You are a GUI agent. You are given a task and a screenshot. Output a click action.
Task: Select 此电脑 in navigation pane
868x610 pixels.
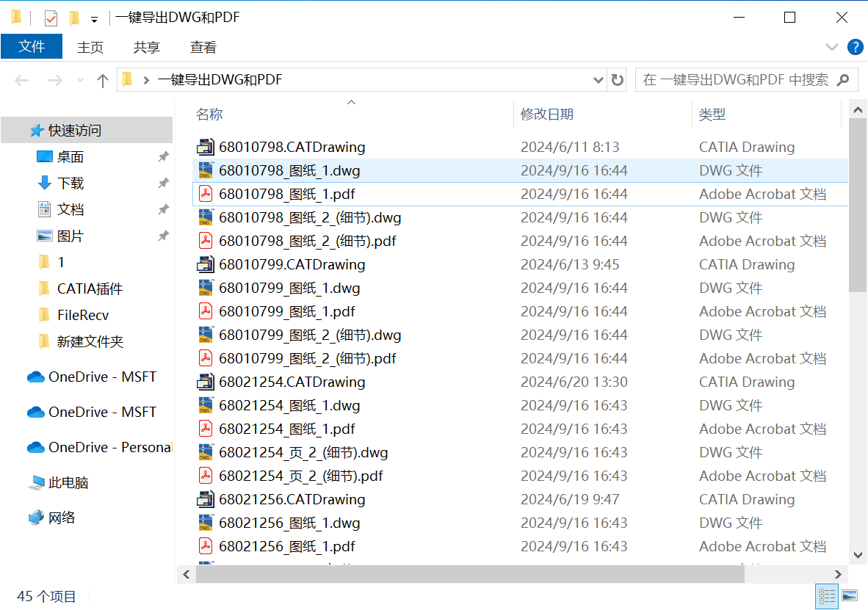(68, 482)
